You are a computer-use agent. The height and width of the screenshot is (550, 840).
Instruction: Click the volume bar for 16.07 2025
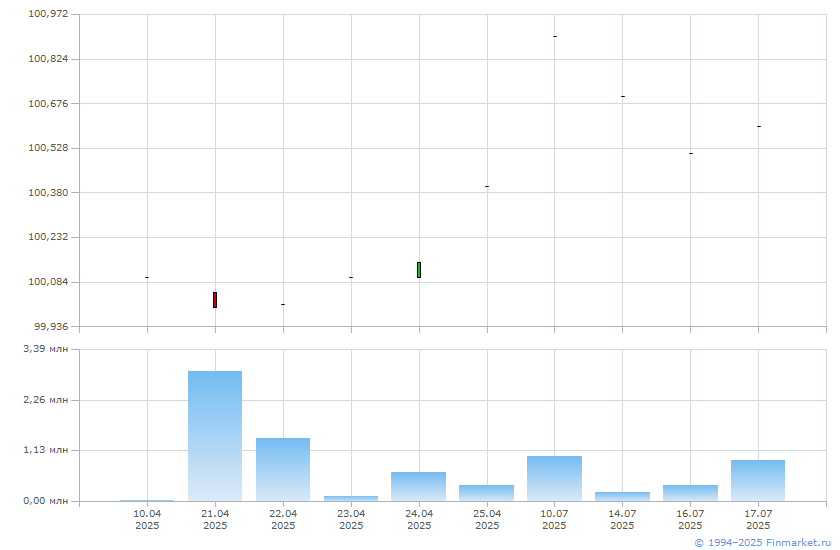click(x=691, y=493)
